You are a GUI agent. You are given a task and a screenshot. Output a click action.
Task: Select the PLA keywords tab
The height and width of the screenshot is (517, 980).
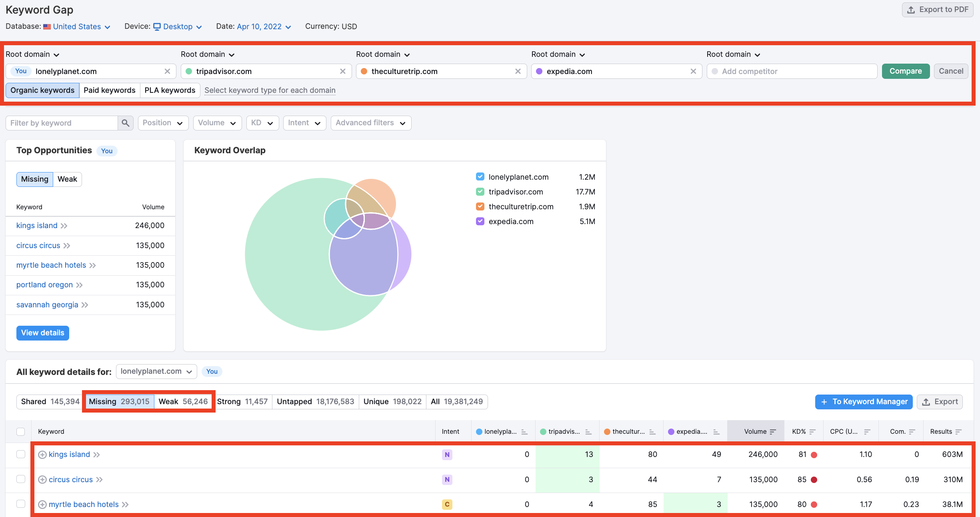170,90
